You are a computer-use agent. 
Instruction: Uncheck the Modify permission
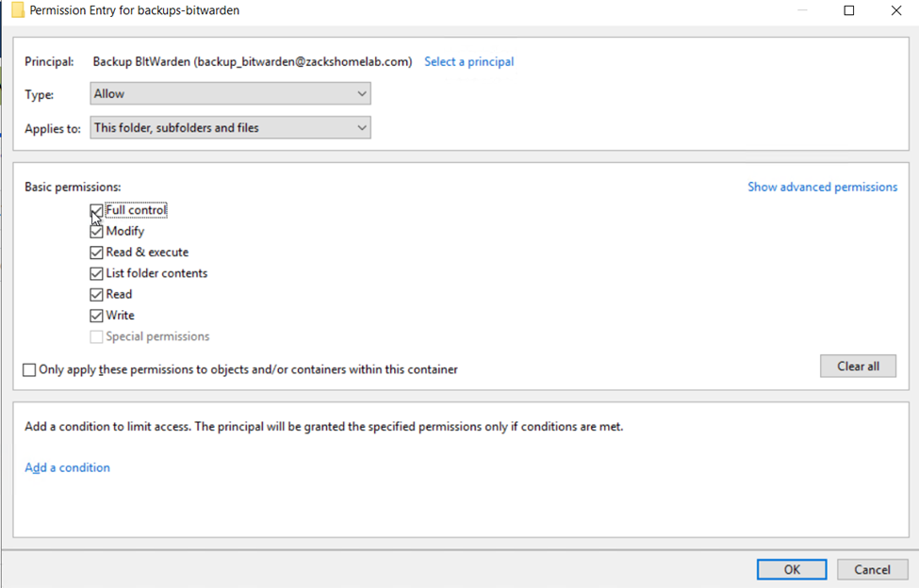tap(96, 231)
